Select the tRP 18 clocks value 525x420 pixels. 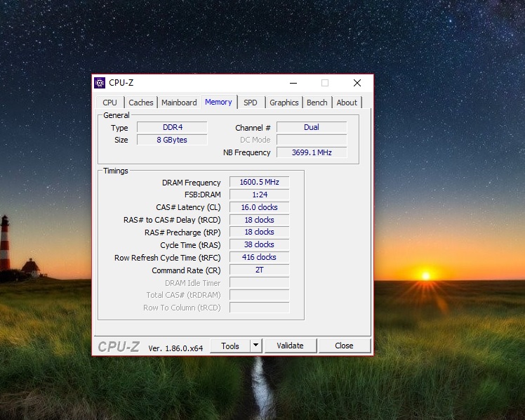[259, 232]
